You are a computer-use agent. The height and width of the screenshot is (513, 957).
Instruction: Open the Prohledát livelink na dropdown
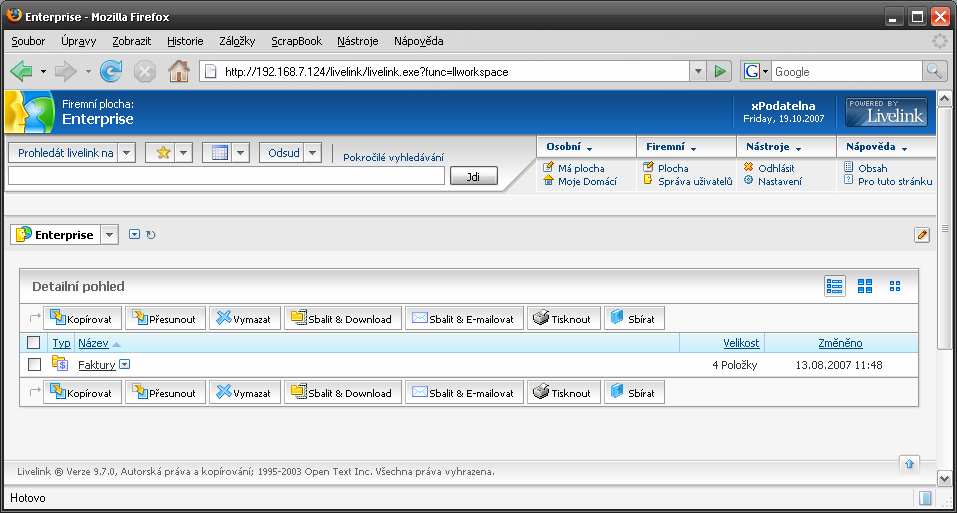coord(126,152)
